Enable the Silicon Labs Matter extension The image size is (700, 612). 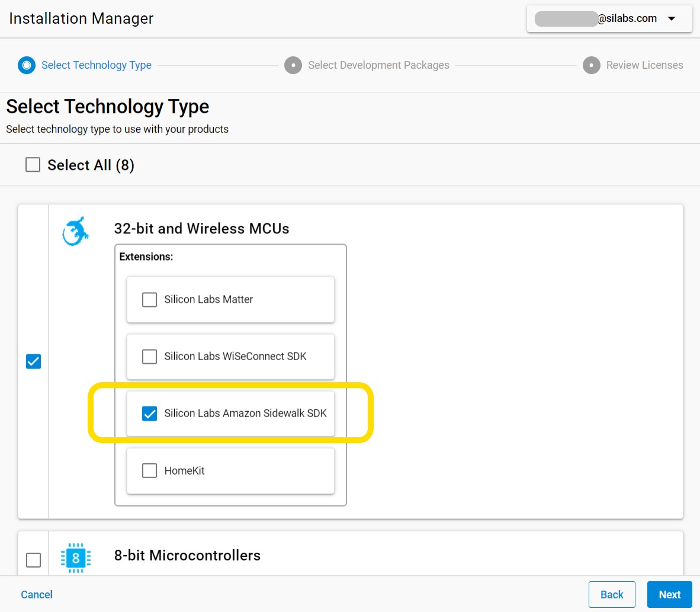[x=150, y=300]
